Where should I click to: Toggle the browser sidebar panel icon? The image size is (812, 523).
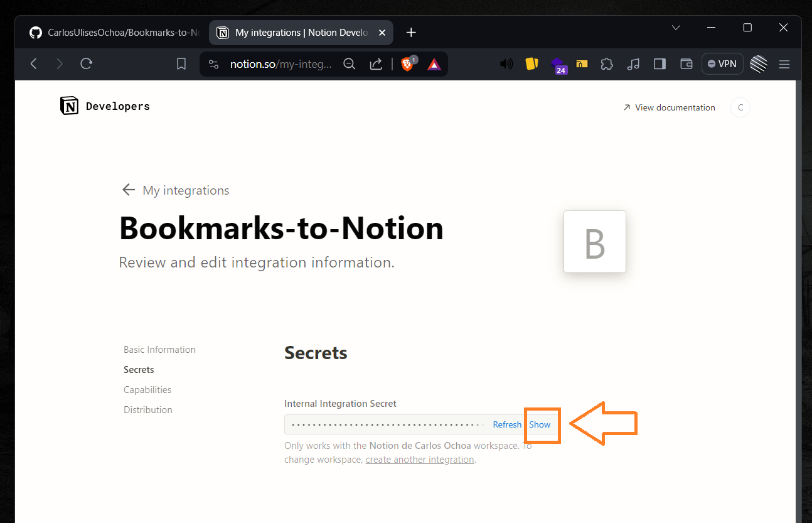(x=660, y=64)
